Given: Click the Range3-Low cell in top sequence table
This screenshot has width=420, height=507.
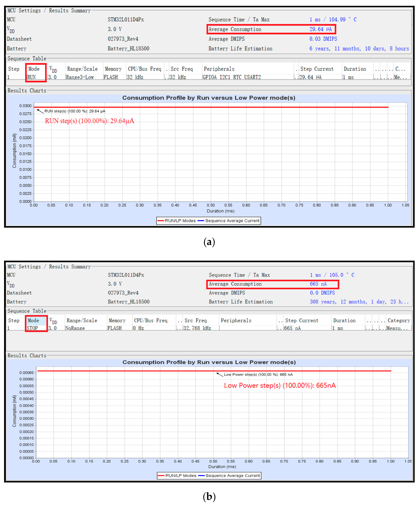Looking at the screenshot, I should pos(80,77).
